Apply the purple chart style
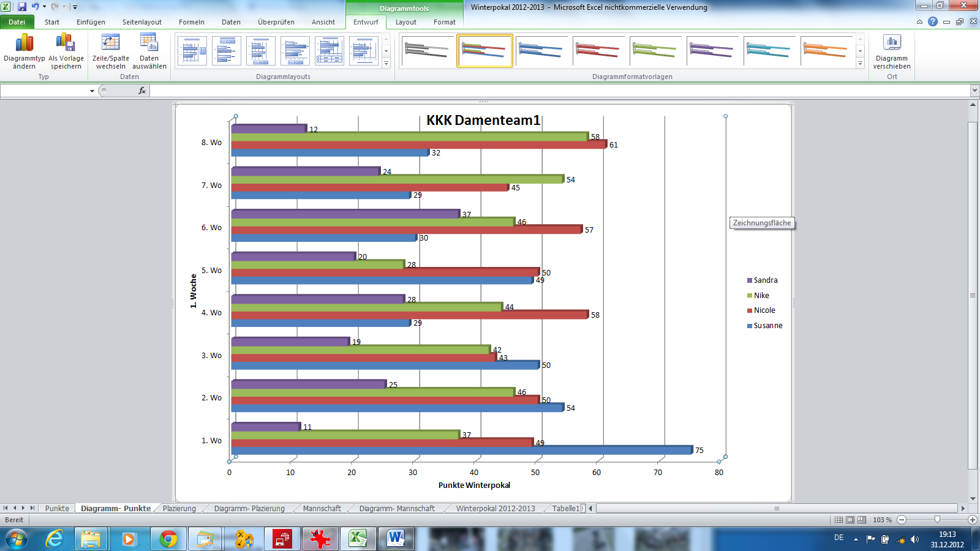 click(x=712, y=51)
